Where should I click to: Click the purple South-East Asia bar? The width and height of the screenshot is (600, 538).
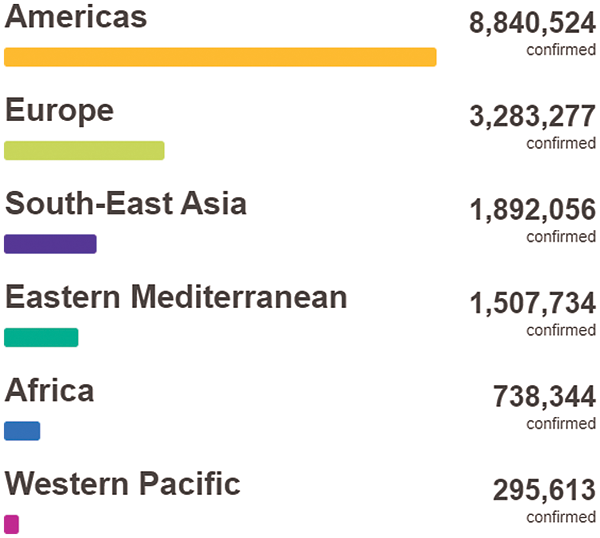pyautogui.click(x=50, y=244)
